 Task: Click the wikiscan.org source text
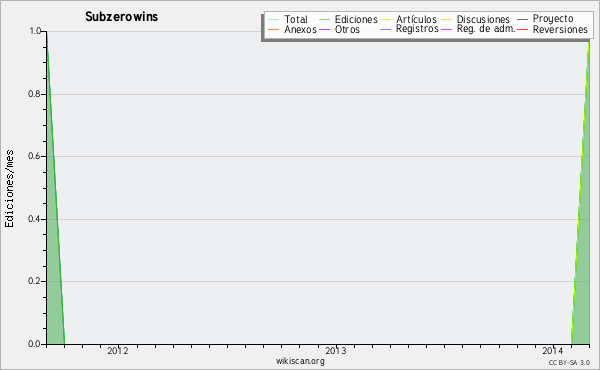point(300,361)
